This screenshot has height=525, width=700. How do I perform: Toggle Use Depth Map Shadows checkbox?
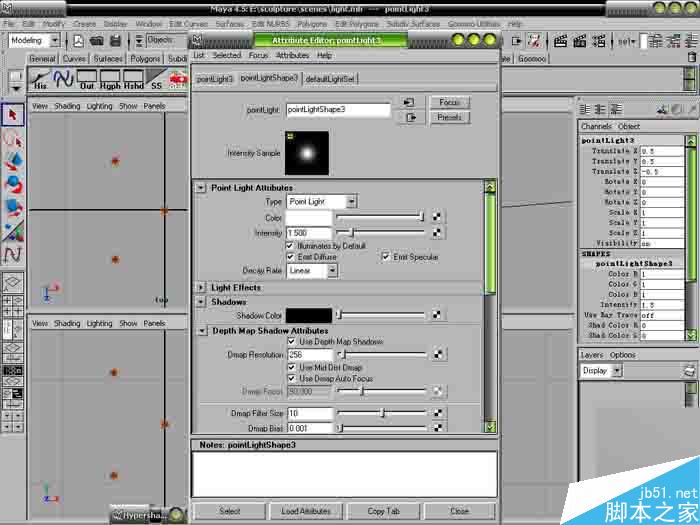click(292, 342)
